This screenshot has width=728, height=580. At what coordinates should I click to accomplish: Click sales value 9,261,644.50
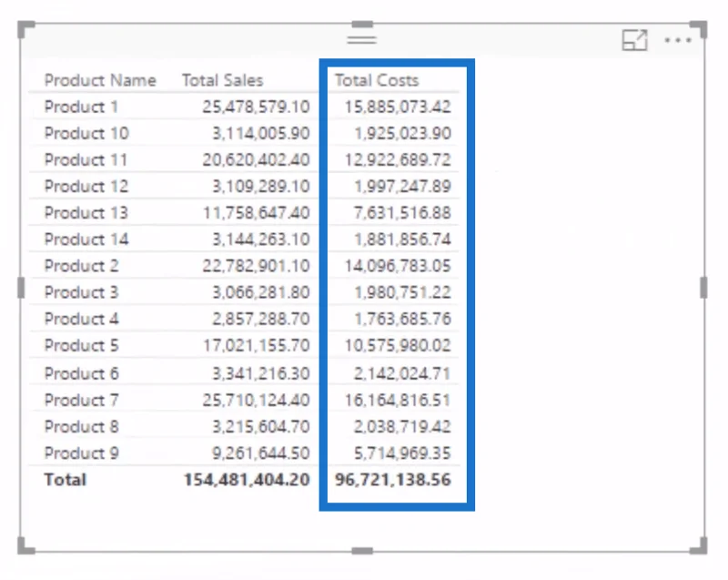(x=261, y=453)
